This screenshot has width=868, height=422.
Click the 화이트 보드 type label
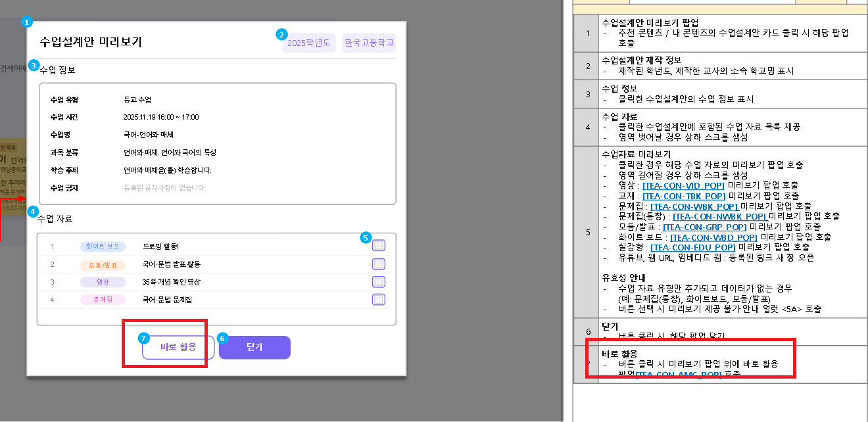pos(103,246)
